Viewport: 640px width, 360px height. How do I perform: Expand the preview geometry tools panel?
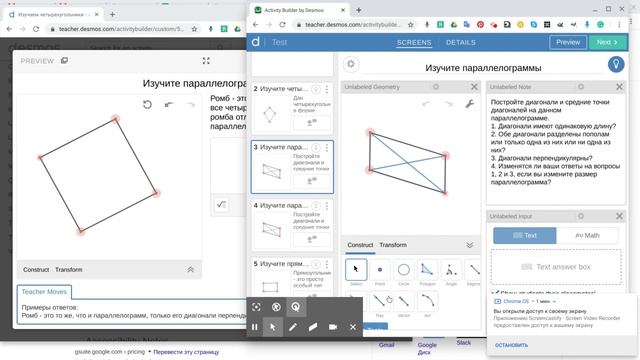(190, 270)
